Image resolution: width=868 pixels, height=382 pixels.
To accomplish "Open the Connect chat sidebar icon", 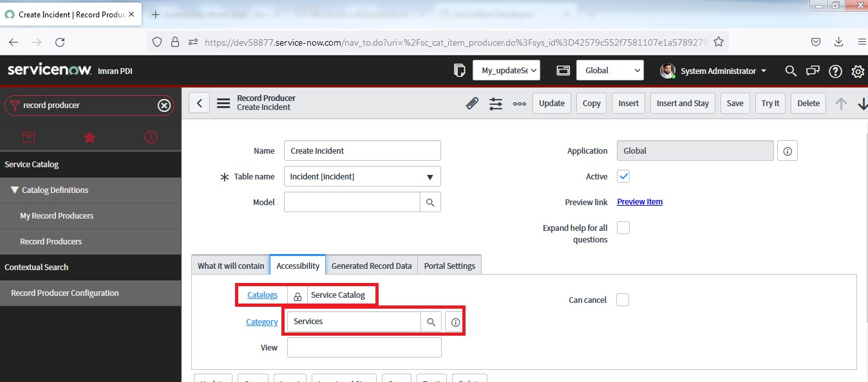I will [813, 71].
